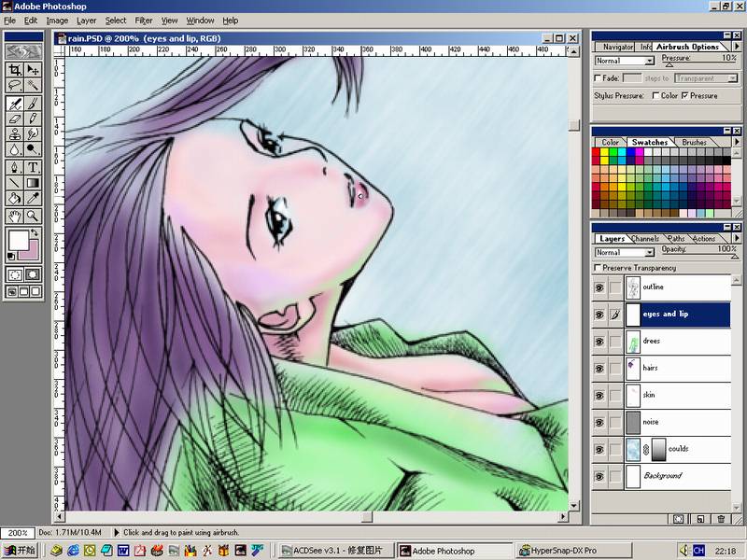Select the Dodge tool
The height and width of the screenshot is (560, 747).
point(33,149)
